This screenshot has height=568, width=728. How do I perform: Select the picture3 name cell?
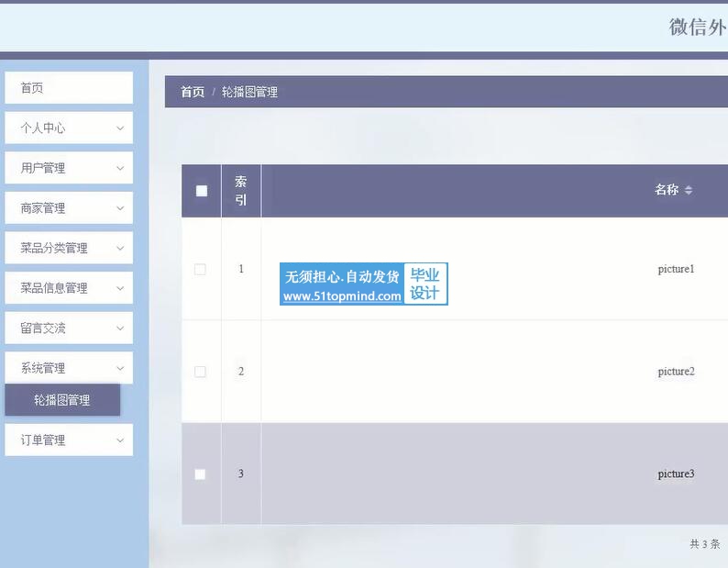676,473
